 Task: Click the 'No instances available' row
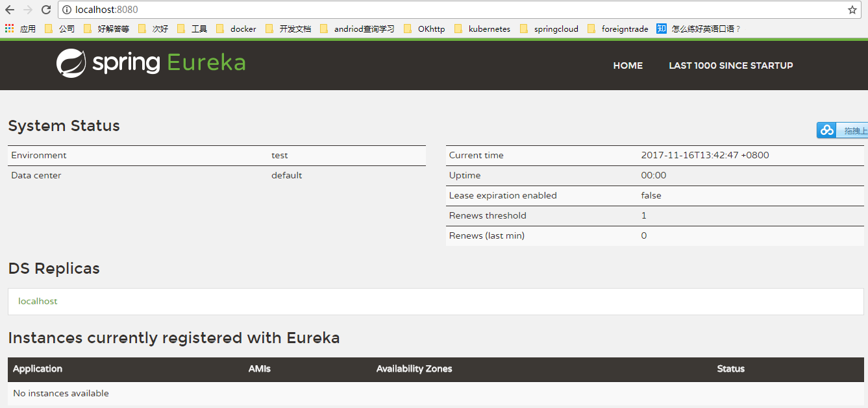click(436, 393)
